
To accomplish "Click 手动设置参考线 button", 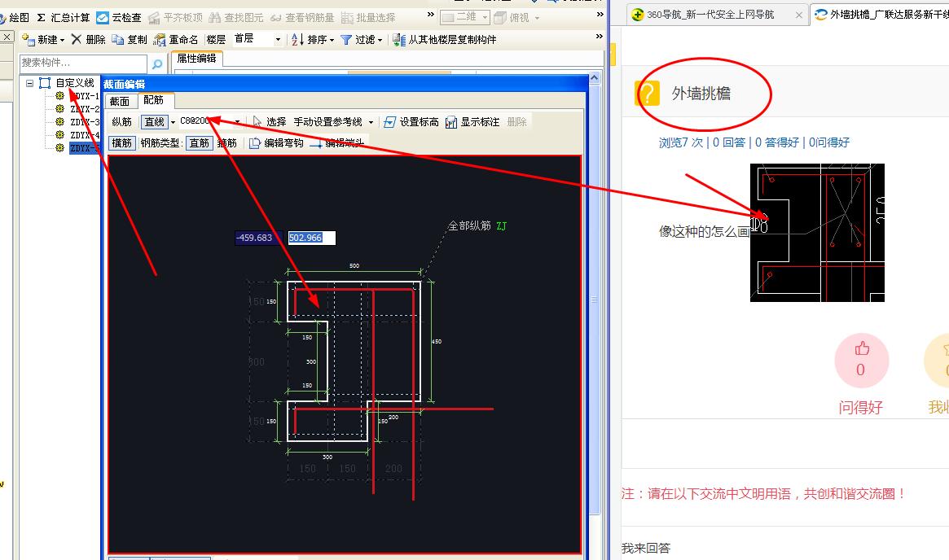I will pos(328,121).
